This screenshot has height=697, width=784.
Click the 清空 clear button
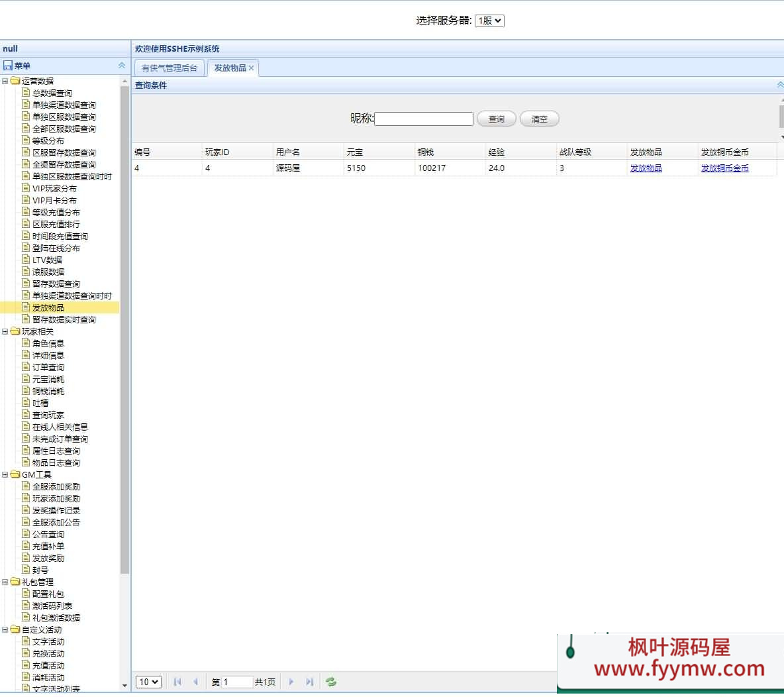pos(540,119)
